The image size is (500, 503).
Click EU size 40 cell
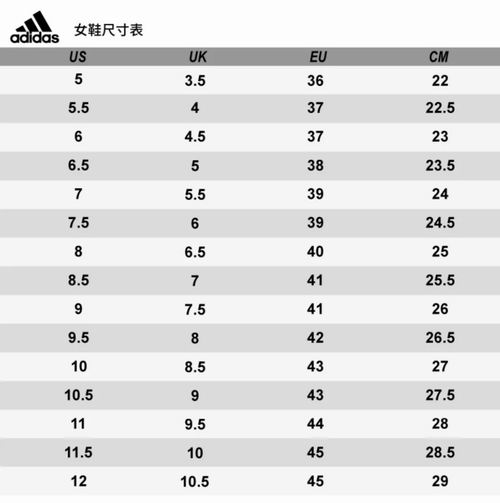[x=315, y=252]
